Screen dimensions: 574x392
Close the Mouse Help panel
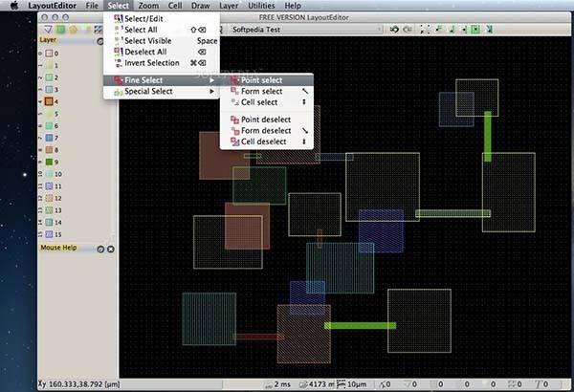click(111, 250)
